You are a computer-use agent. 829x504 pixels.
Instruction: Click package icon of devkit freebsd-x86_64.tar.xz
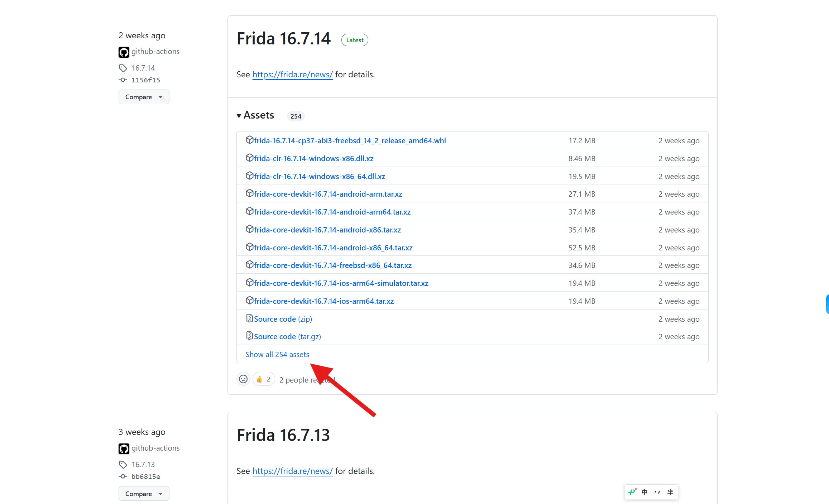click(249, 265)
